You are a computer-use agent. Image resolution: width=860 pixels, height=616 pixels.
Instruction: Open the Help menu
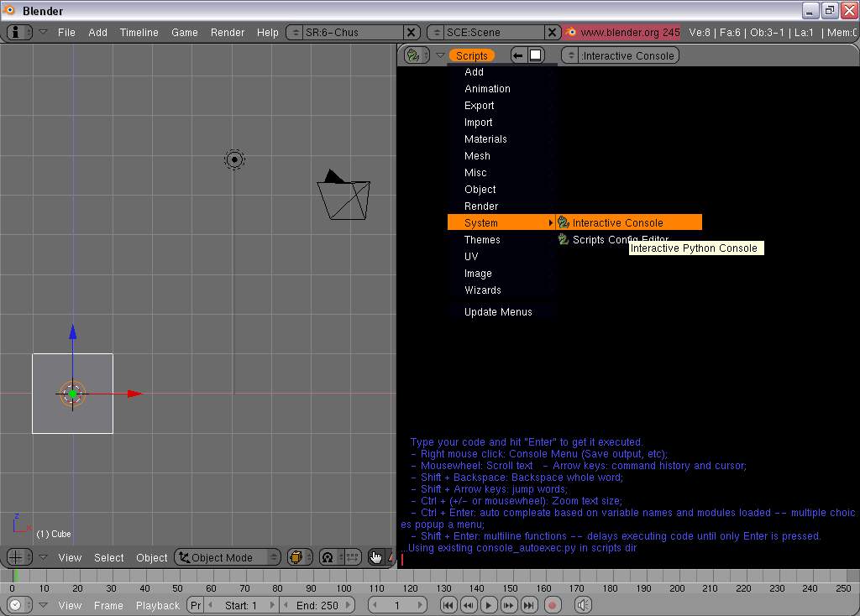pos(268,33)
